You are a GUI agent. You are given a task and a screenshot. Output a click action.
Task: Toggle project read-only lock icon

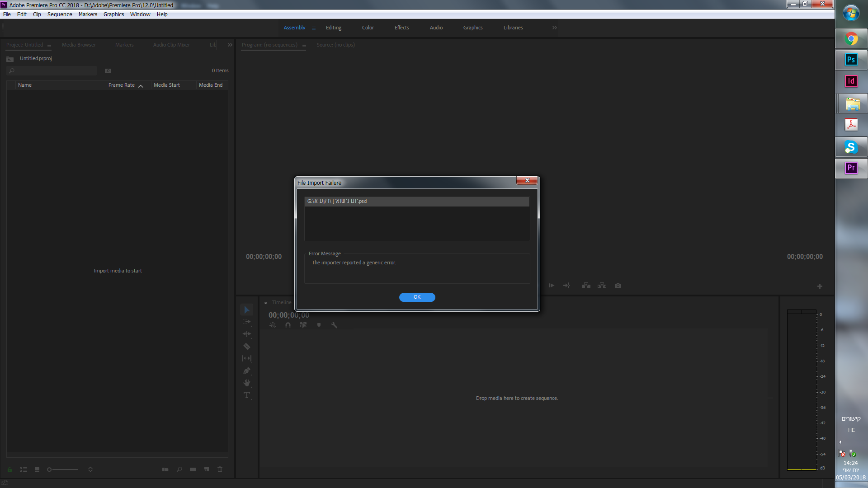9,469
